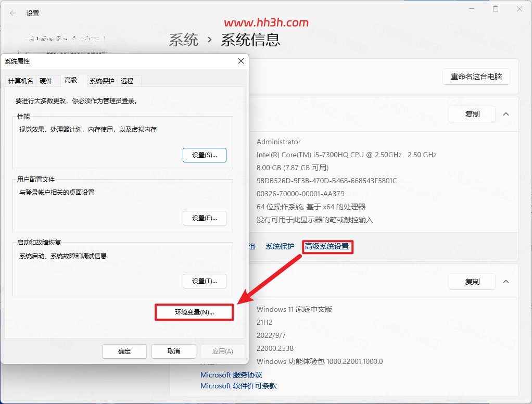Click the Windows 11 家庭中文版 edition value

point(294,309)
